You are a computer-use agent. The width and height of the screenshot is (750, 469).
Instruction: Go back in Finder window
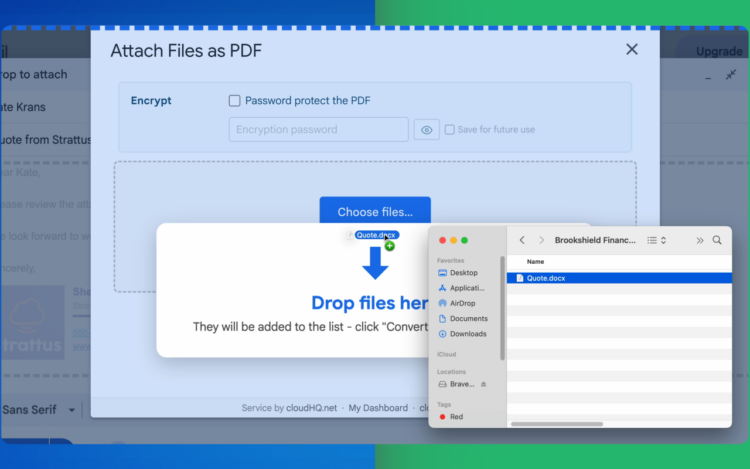coord(522,240)
